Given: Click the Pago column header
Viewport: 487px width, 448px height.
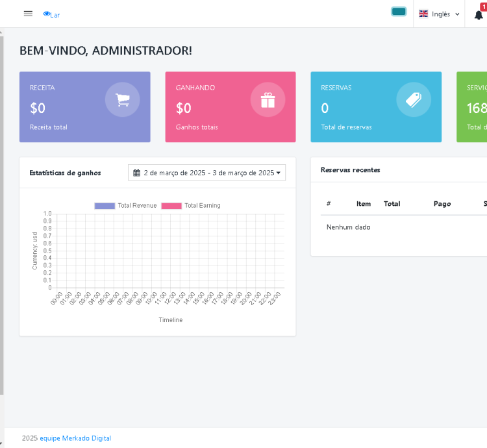Looking at the screenshot, I should coord(442,204).
